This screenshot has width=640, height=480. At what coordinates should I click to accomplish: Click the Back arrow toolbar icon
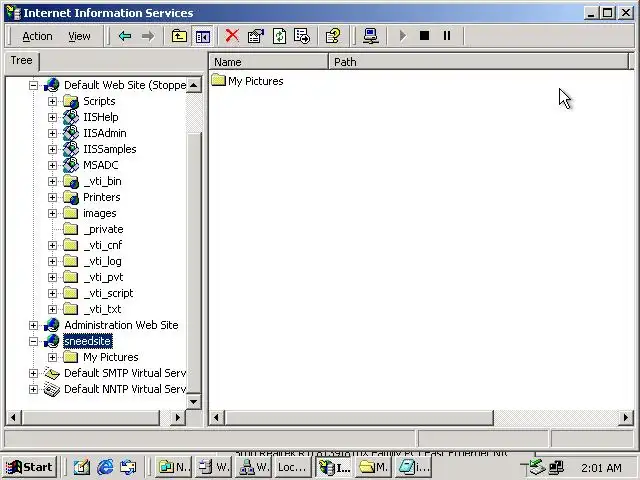pos(125,36)
